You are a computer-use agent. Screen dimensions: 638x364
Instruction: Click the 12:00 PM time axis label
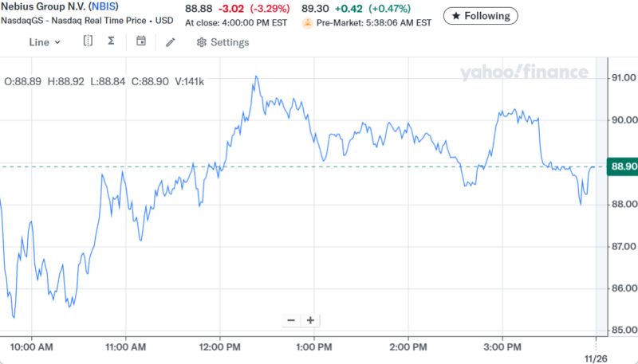(x=220, y=347)
